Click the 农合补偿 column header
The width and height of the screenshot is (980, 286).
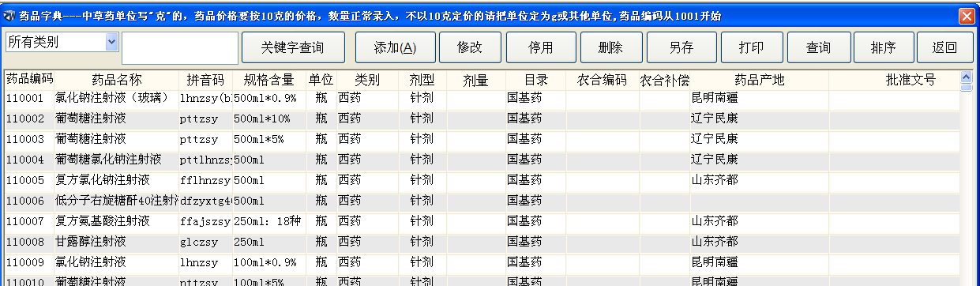(x=664, y=80)
